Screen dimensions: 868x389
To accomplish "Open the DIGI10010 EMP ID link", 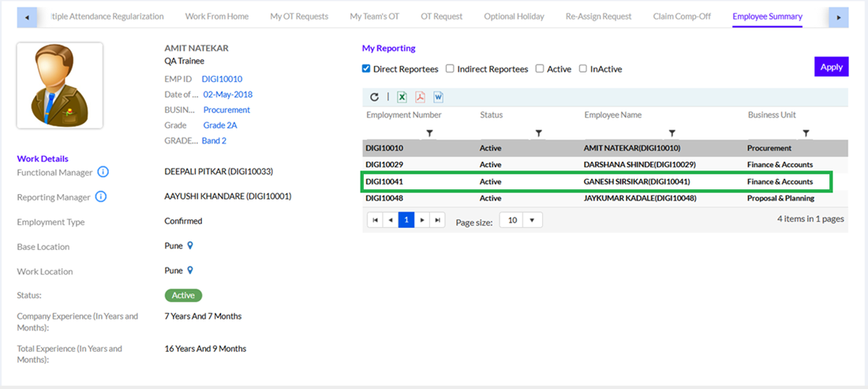I will click(x=222, y=79).
